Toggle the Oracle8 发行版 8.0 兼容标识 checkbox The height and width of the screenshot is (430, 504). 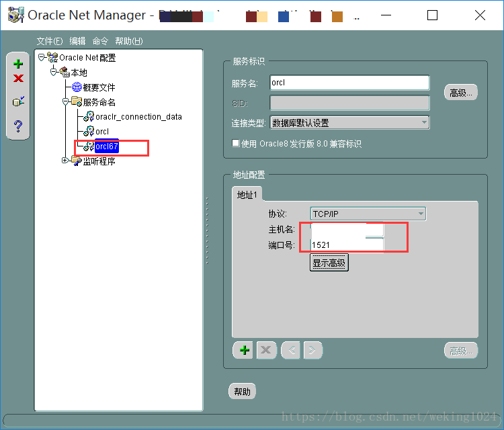tap(236, 143)
